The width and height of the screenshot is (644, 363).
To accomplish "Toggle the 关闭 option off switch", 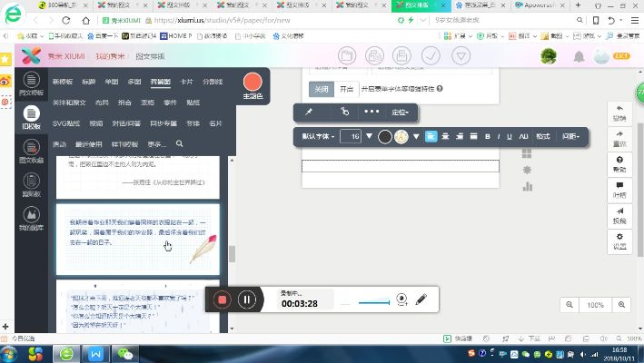I will (321, 89).
